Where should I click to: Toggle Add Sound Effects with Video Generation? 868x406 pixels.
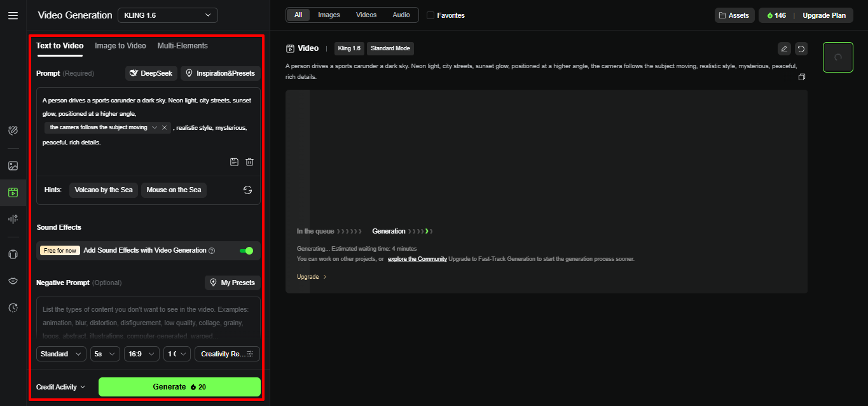coord(246,251)
